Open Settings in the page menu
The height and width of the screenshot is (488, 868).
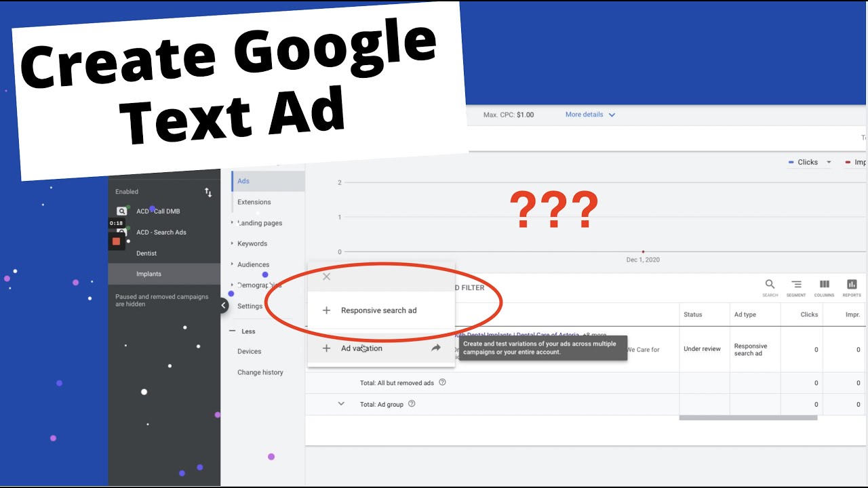coord(250,306)
